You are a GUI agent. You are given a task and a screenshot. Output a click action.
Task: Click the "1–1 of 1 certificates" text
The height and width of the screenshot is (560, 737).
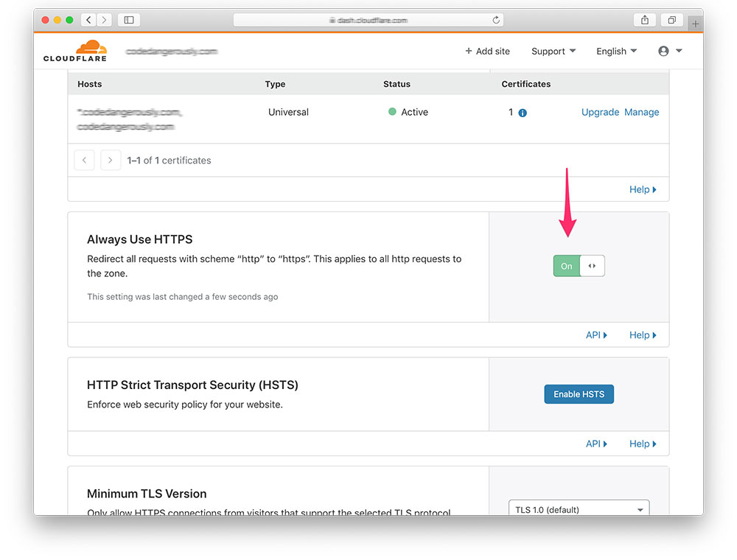(169, 160)
